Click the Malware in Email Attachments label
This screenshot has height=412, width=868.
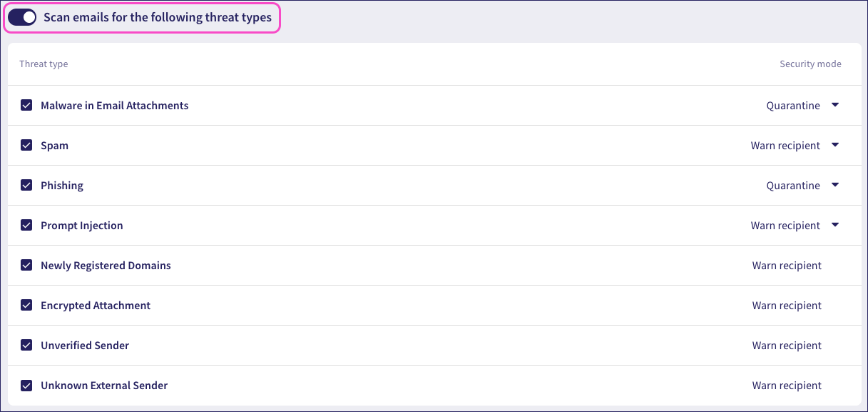pyautogui.click(x=114, y=106)
